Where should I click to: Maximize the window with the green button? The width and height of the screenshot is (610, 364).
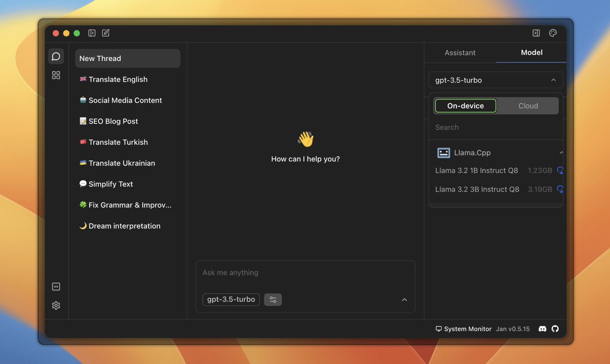coord(77,34)
